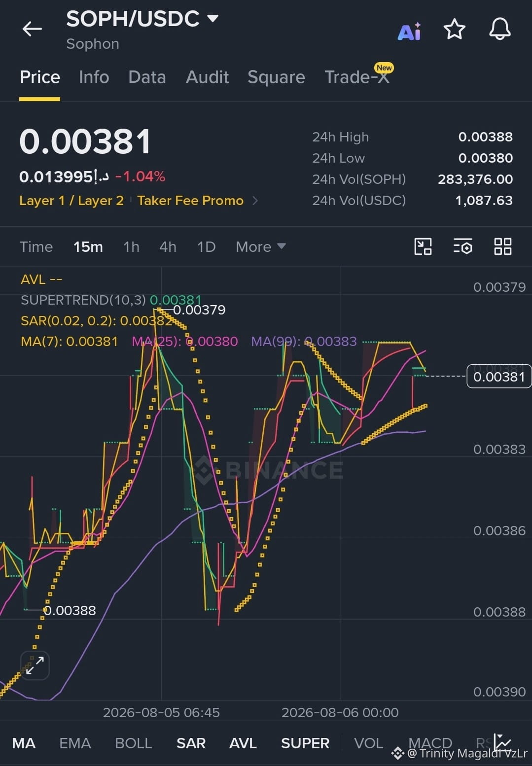Toggle the SAR indicator

coord(191,743)
